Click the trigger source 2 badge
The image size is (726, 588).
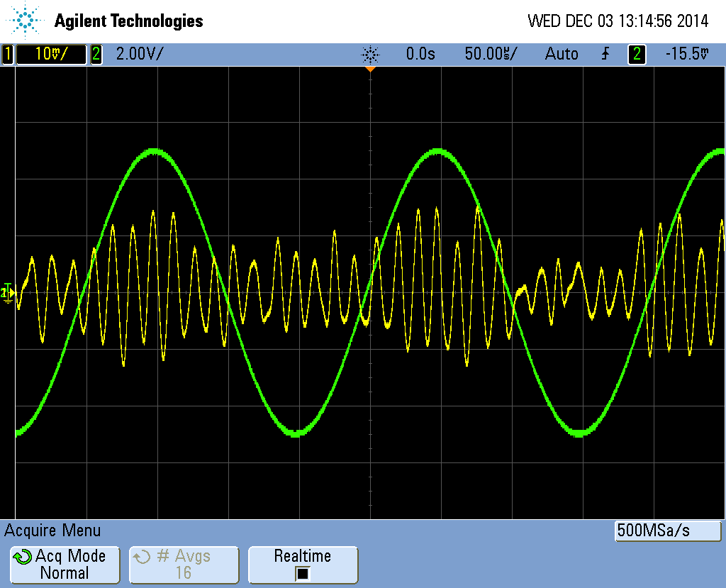click(637, 54)
